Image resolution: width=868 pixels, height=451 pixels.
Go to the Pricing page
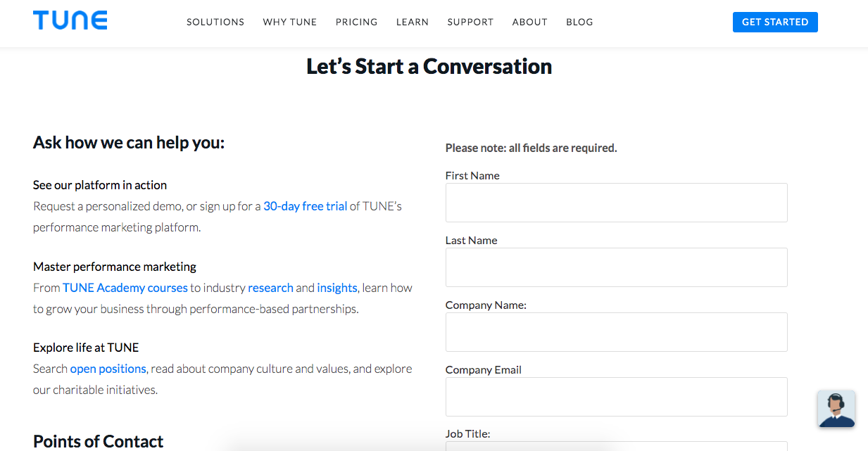[x=356, y=22]
